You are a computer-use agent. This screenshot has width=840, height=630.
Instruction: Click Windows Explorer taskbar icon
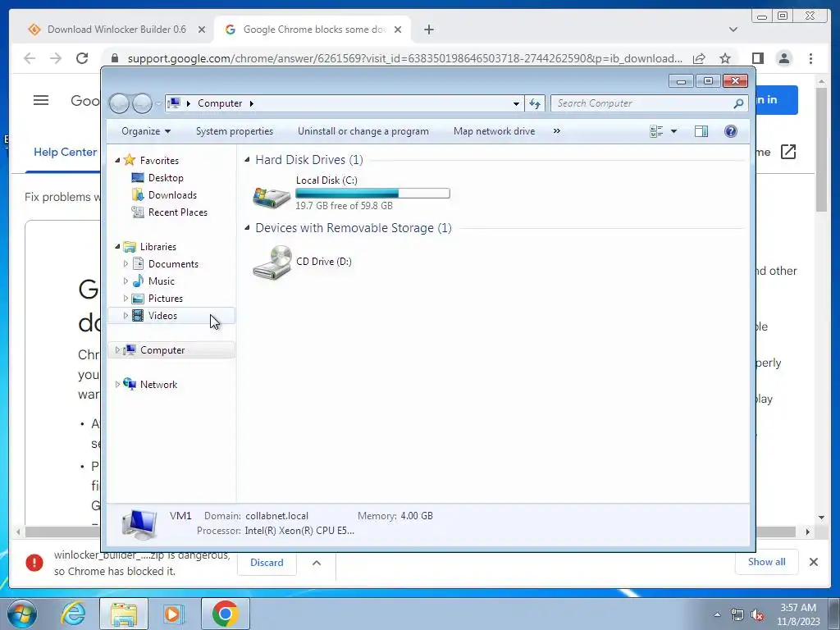tap(124, 614)
